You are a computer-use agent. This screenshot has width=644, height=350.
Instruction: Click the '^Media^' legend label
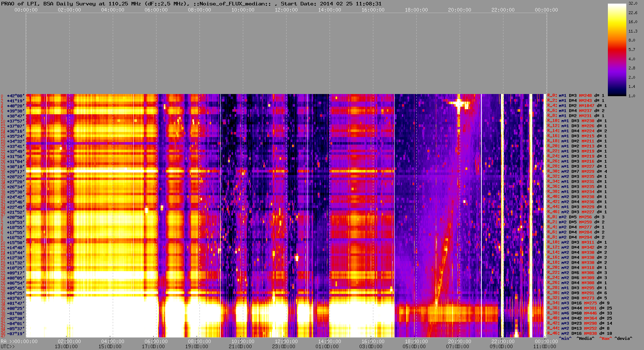585,338
